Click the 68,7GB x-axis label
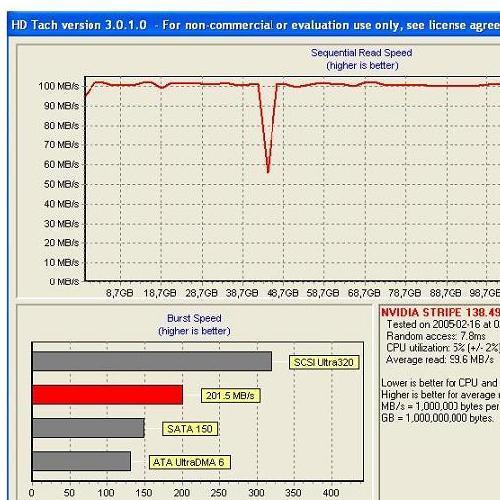 (364, 293)
